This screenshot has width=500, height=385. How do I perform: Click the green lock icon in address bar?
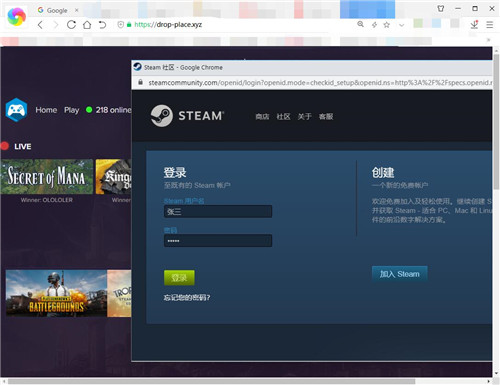[x=129, y=24]
